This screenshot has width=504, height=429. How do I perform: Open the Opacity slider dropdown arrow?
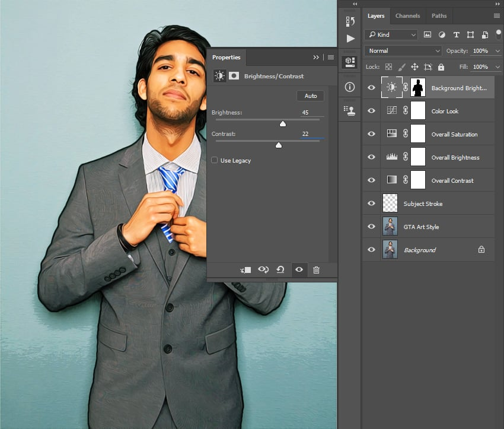pos(497,51)
